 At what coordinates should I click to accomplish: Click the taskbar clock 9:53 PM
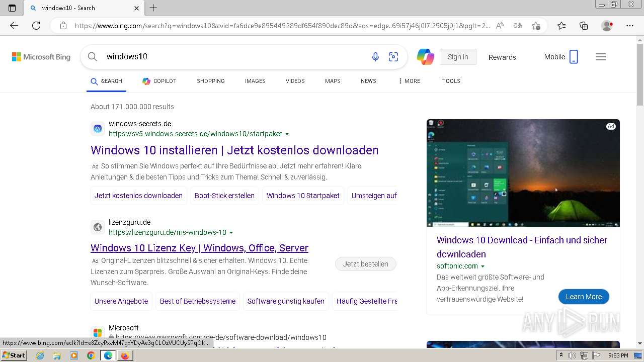coord(618,355)
